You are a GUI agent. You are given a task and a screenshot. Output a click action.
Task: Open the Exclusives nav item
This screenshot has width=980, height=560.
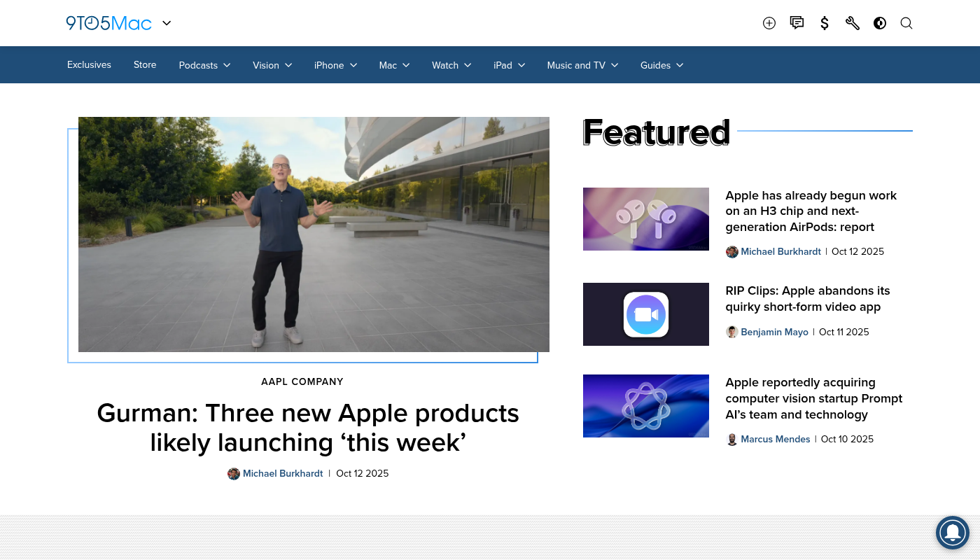click(89, 65)
